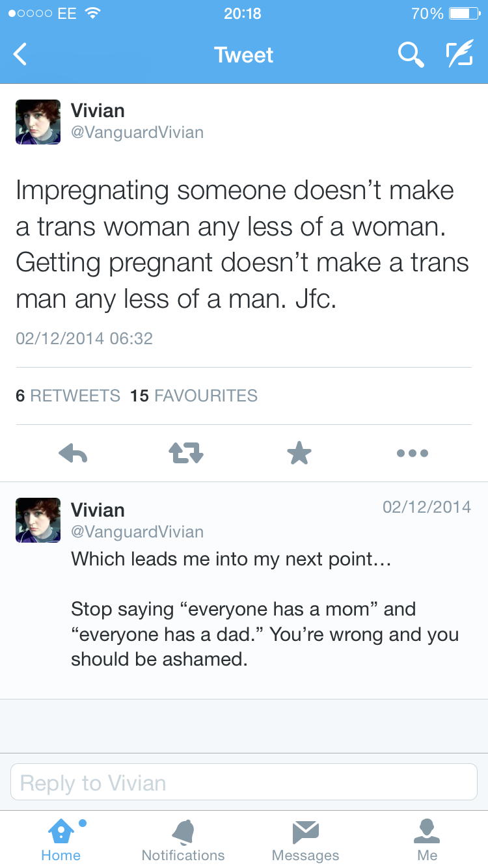Tap the 20:18 clock in status bar
The height and width of the screenshot is (868, 488).
click(242, 13)
